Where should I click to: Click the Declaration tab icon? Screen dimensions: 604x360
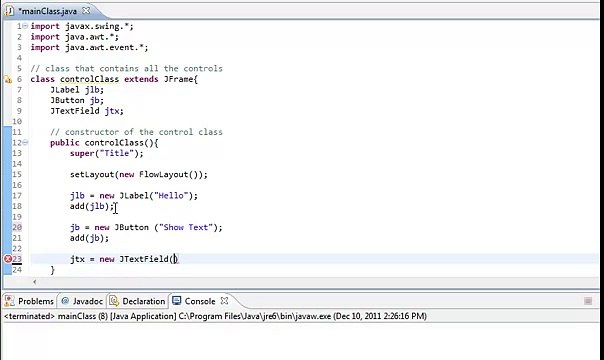(114, 301)
